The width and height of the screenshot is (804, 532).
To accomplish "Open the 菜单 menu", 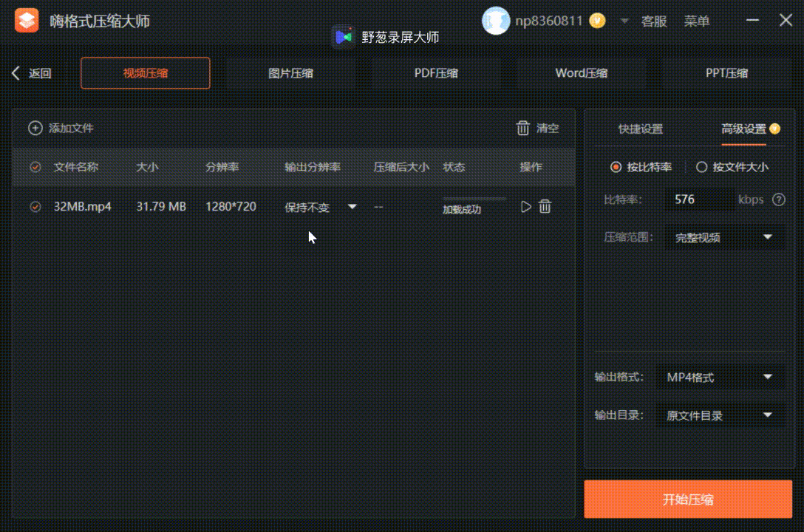I will [x=696, y=21].
